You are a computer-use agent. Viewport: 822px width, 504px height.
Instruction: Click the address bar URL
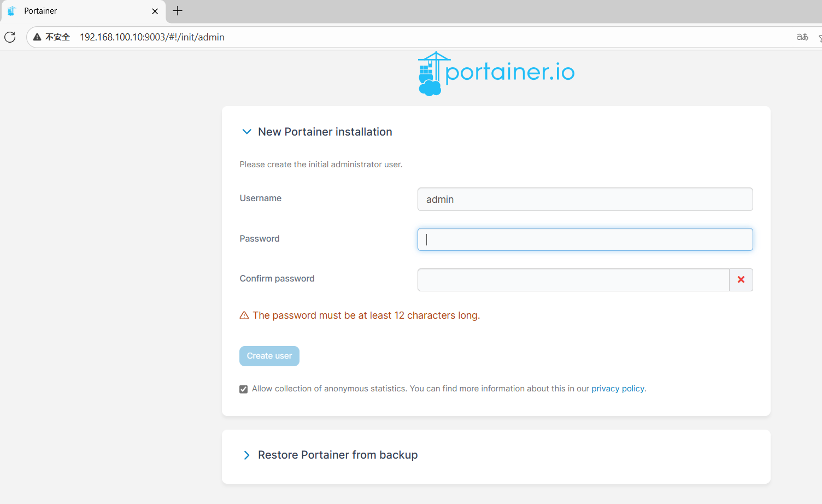[x=152, y=37]
